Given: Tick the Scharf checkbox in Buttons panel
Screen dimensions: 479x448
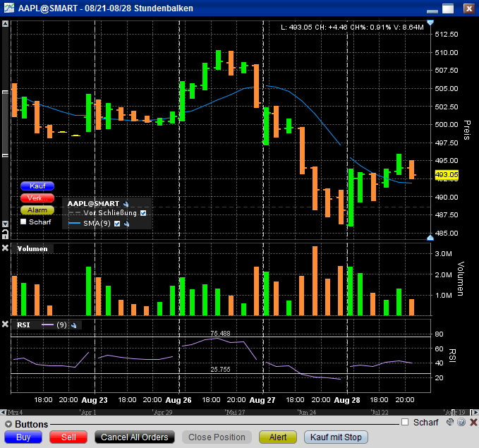Looking at the screenshot, I should 405,422.
